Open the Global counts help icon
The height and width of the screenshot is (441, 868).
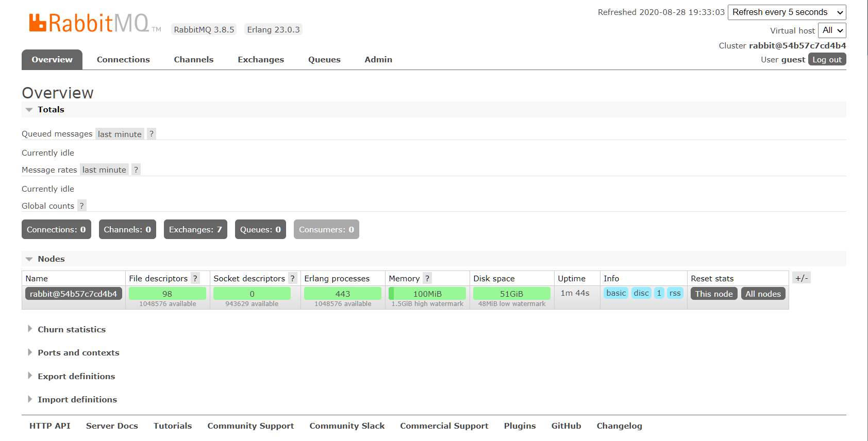(x=81, y=206)
